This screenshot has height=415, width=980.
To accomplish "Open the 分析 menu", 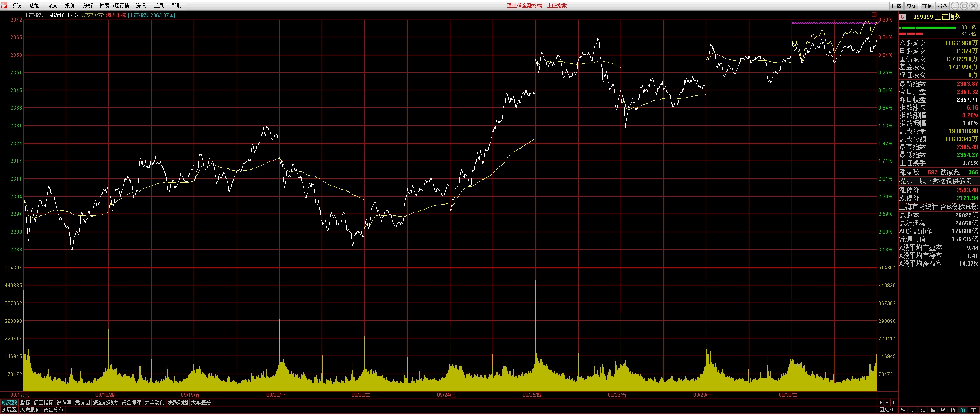I will tap(88, 6).
